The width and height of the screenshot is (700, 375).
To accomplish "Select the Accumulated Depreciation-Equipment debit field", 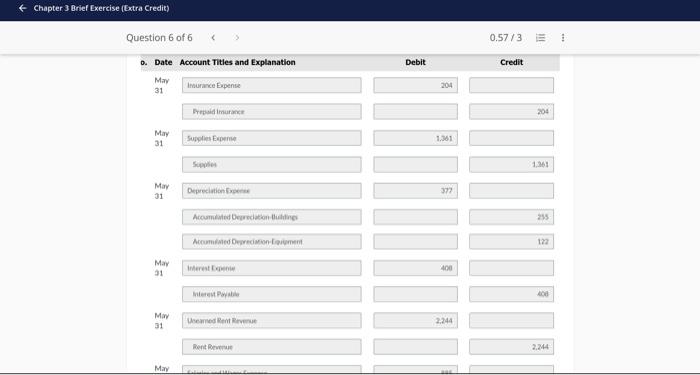I will click(x=415, y=242).
